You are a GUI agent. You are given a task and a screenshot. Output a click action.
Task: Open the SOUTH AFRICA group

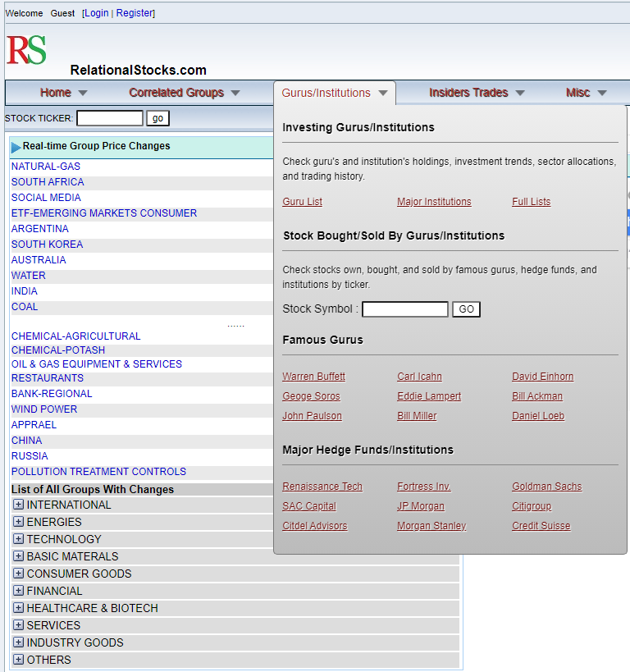point(48,181)
